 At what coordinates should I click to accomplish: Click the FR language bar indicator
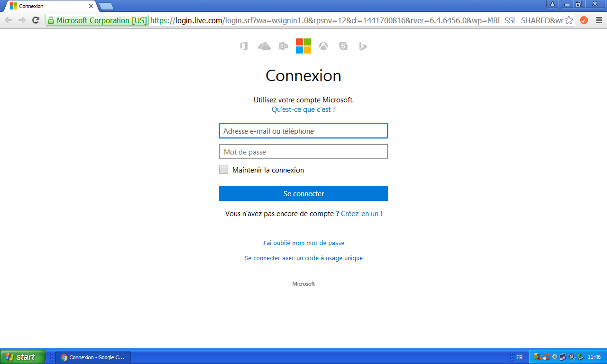pyautogui.click(x=520, y=357)
